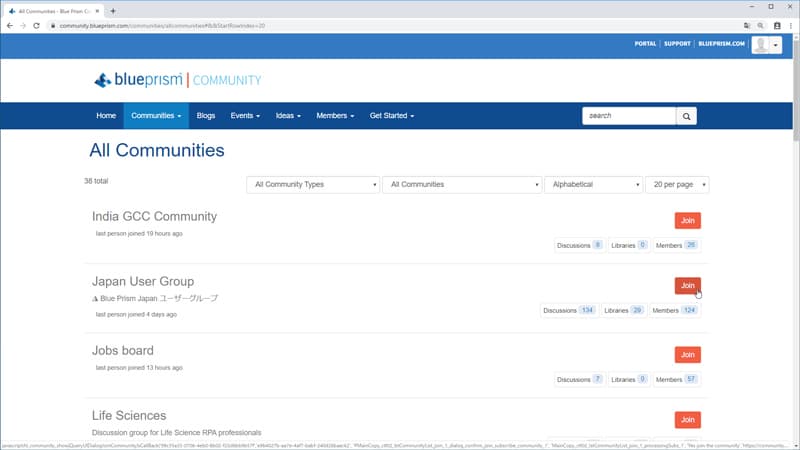This screenshot has width=800, height=450.
Task: View Jobs board Discussions
Action: [579, 380]
